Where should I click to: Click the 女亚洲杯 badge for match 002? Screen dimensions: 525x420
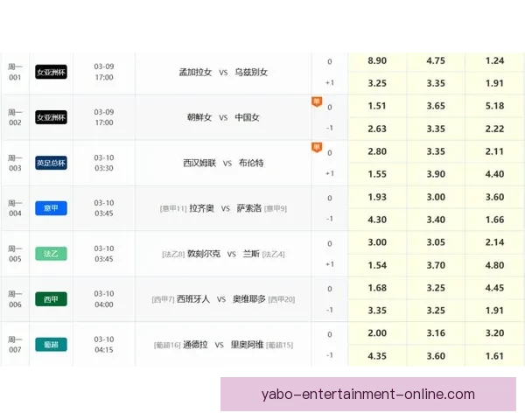click(51, 117)
